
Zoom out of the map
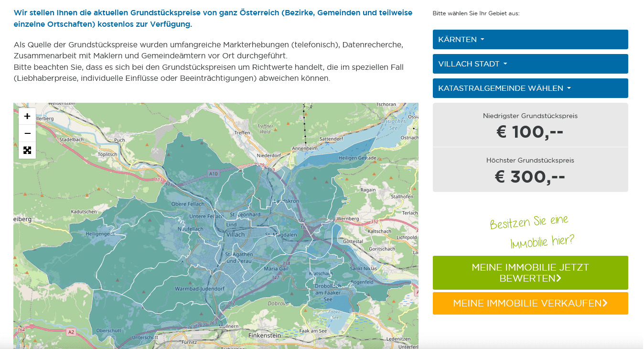click(x=27, y=133)
